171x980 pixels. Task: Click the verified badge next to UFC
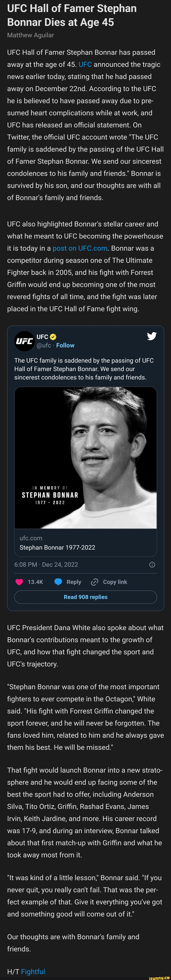[53, 336]
